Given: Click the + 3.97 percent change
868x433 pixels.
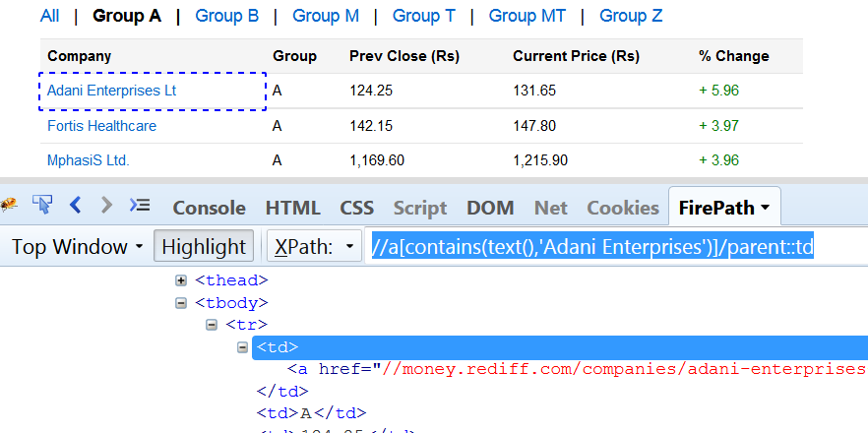Looking at the screenshot, I should [x=718, y=126].
